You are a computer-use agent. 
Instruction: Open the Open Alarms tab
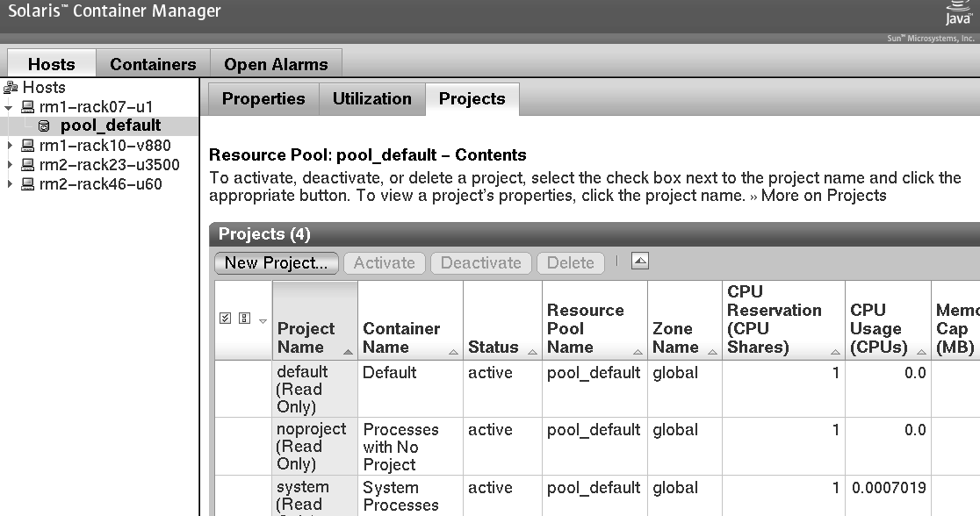click(x=277, y=64)
